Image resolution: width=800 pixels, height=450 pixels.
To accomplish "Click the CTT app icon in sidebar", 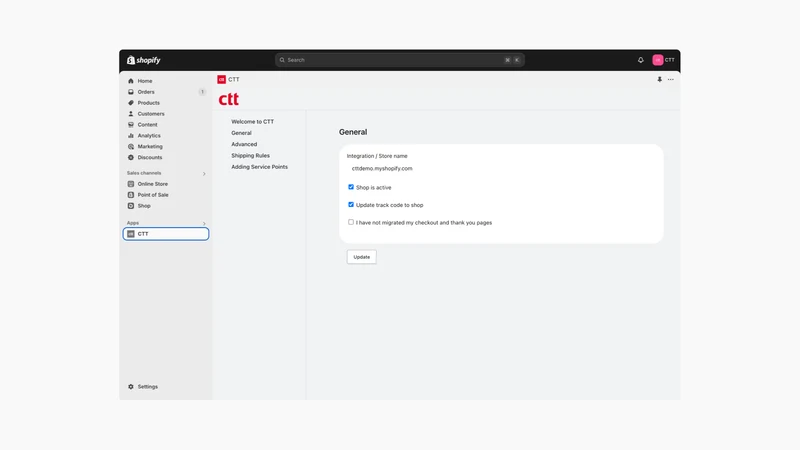I will (131, 234).
